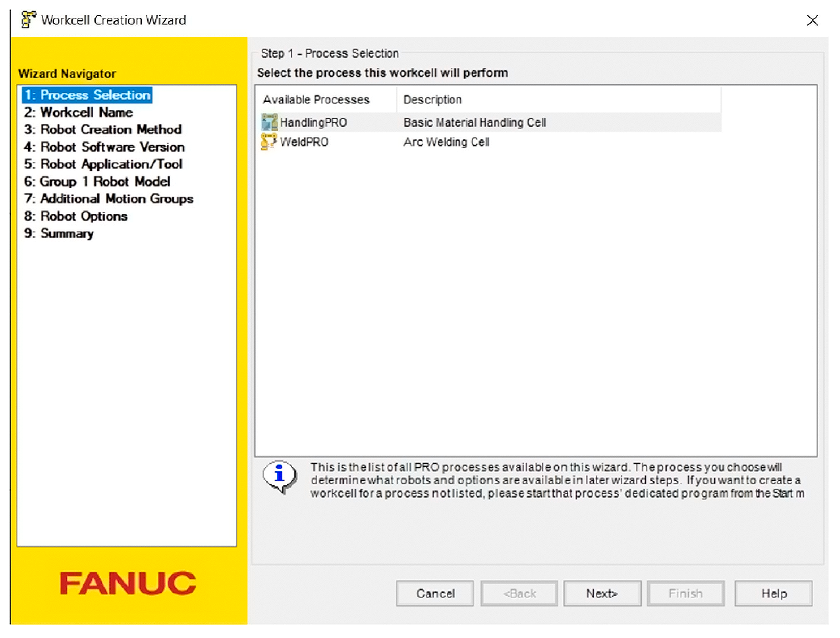Click the WeldPRO welding robot icon

pos(269,142)
